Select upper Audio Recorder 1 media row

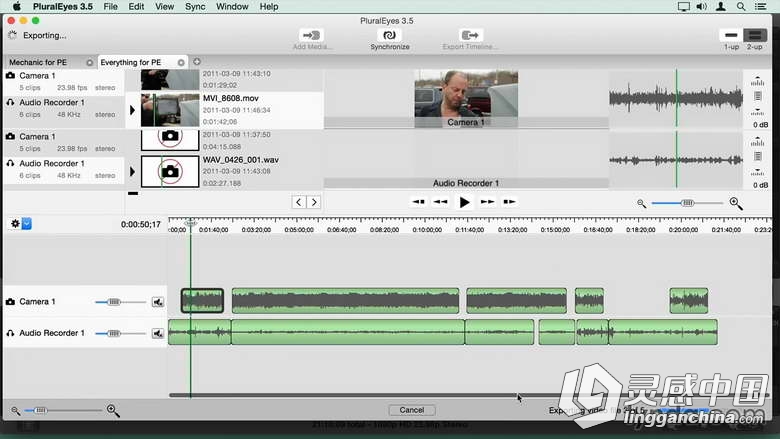pos(64,108)
